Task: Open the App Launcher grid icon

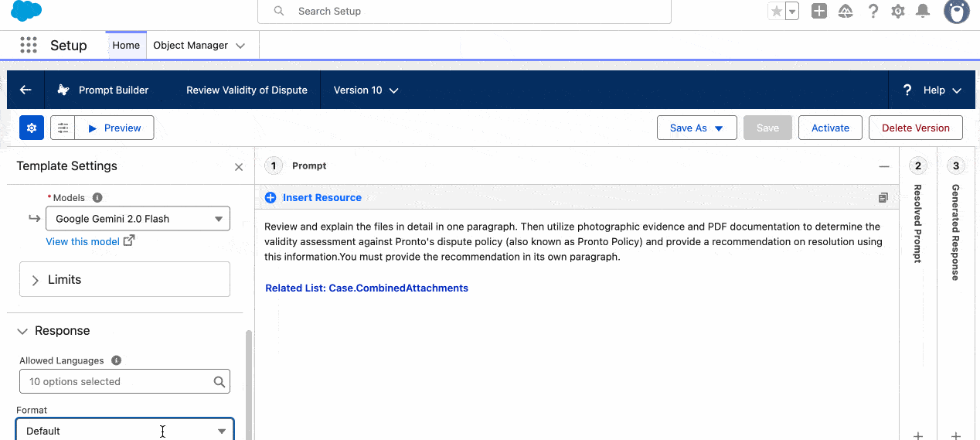Action: tap(29, 45)
